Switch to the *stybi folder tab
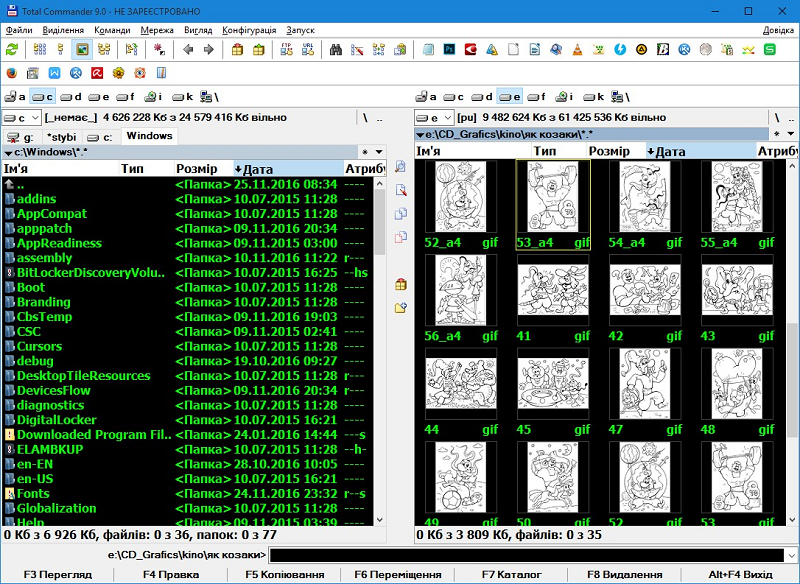Screen dimensions: 800x584 [61, 136]
